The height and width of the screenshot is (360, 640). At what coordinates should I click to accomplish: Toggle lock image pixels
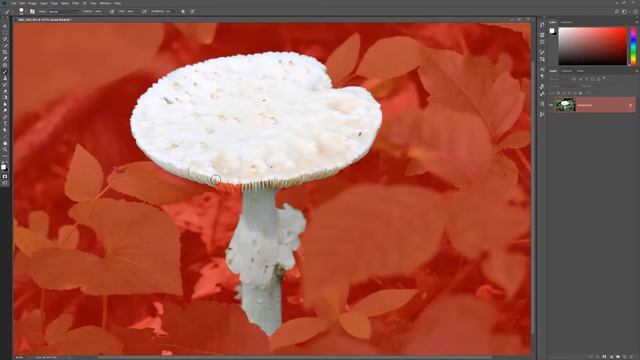click(564, 93)
